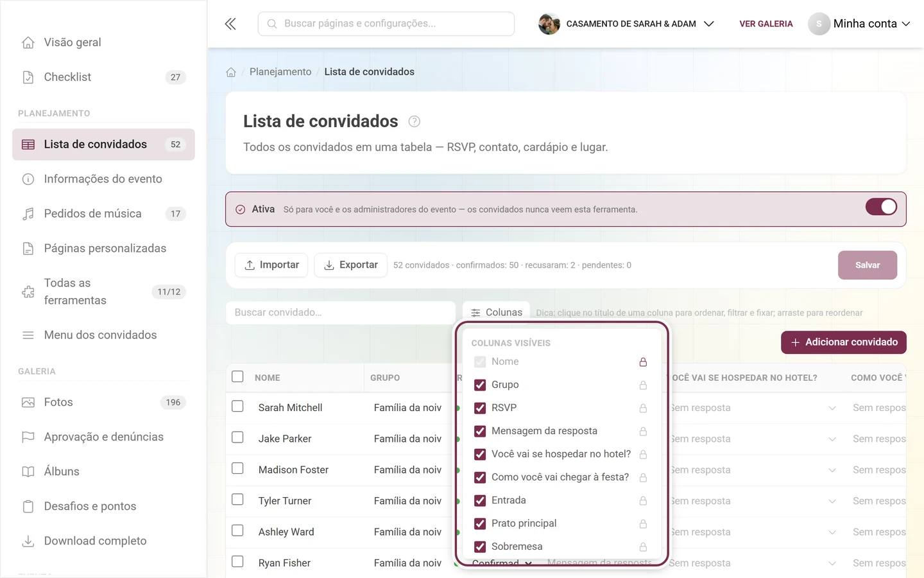Uncheck the Mensagem da resposta column checkbox
Viewport: 924px width, 578px height.
tap(480, 431)
